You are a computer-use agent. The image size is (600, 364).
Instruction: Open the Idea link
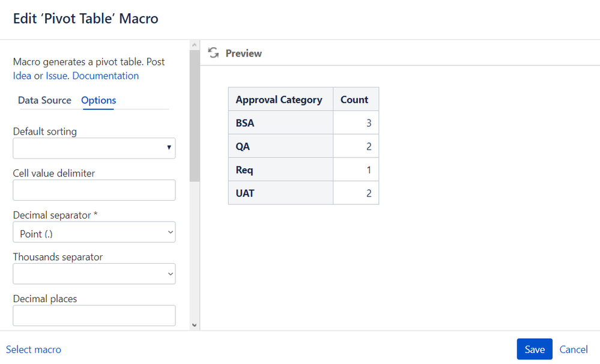pos(22,76)
